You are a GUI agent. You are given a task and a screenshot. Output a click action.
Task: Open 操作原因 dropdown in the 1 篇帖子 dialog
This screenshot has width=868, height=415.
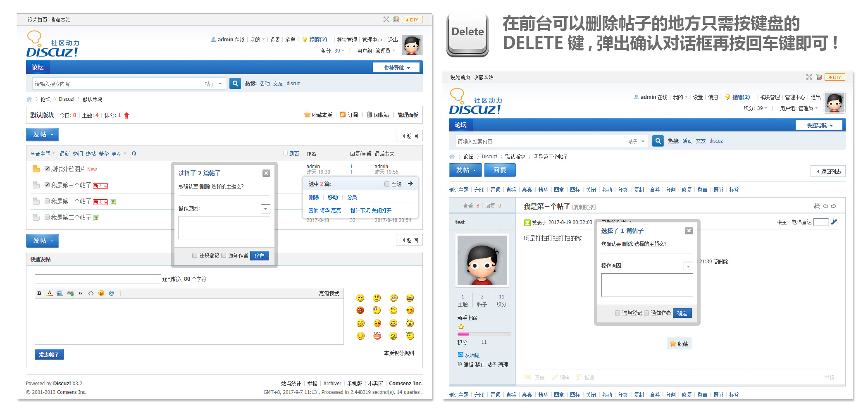click(689, 267)
